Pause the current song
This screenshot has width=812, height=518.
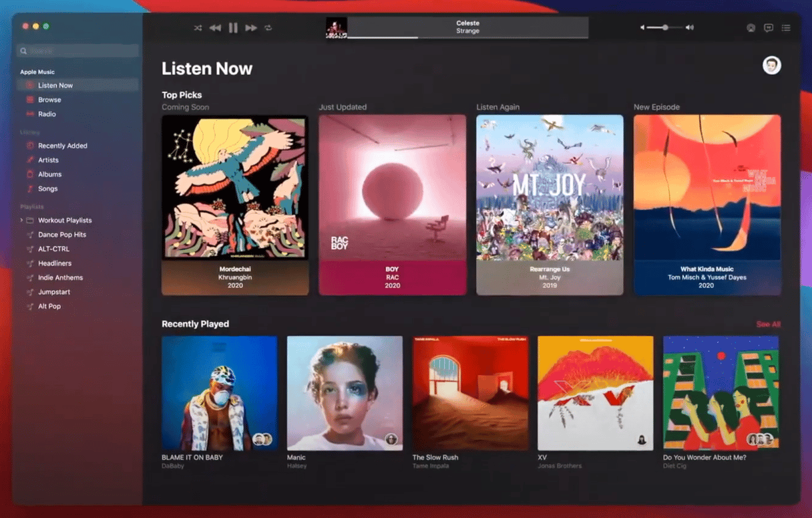[x=233, y=28]
